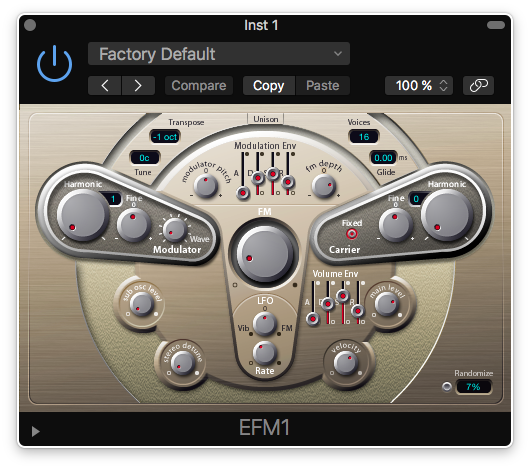Click the round Randomize button
The height and width of the screenshot is (469, 530).
tap(447, 387)
